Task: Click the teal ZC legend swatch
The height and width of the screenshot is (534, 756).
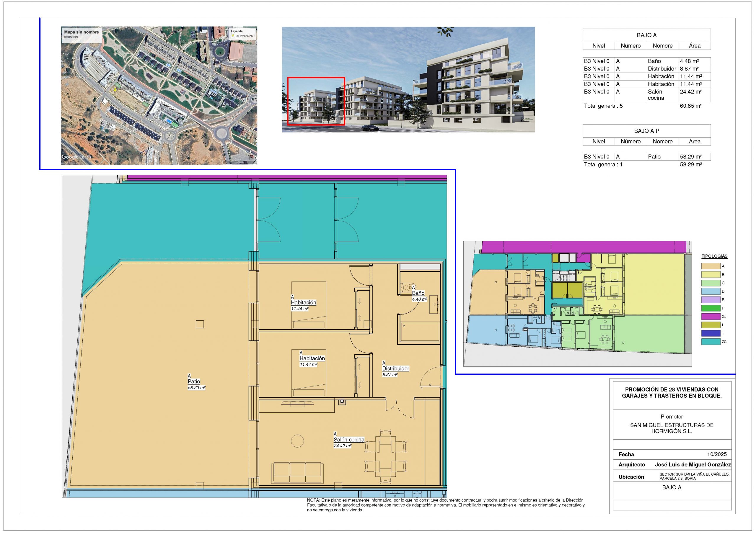Action: [x=711, y=342]
